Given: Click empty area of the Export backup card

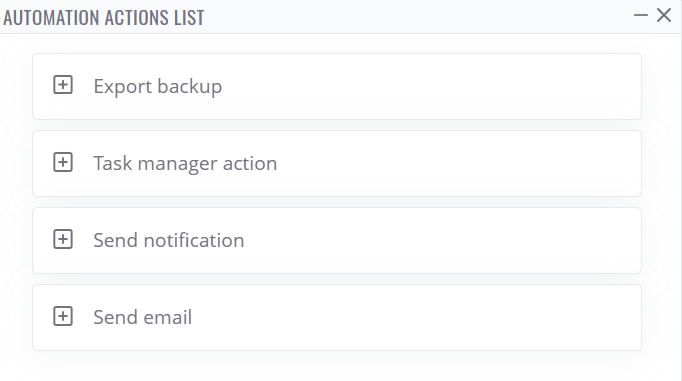Looking at the screenshot, I should 431,87.
